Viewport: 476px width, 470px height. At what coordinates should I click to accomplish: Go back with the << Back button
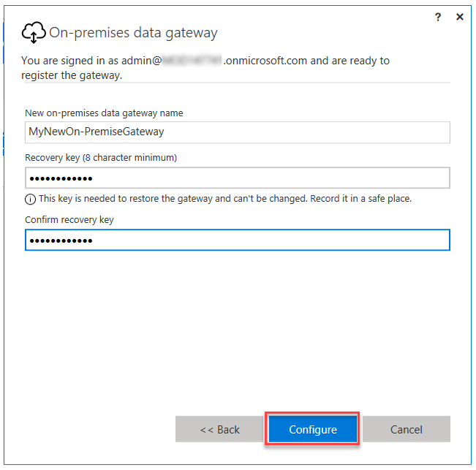[x=219, y=429]
